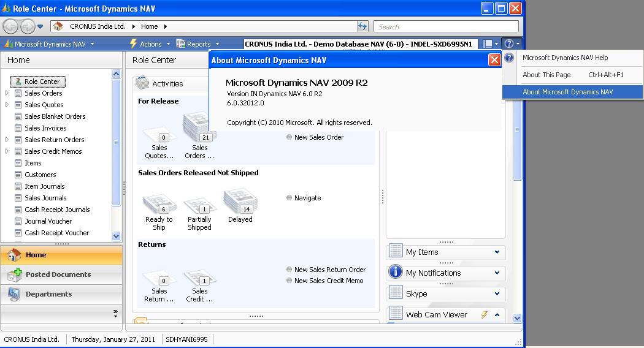The width and height of the screenshot is (644, 348).
Task: Expand the Sales Credit Memos tree node
Action: point(7,151)
